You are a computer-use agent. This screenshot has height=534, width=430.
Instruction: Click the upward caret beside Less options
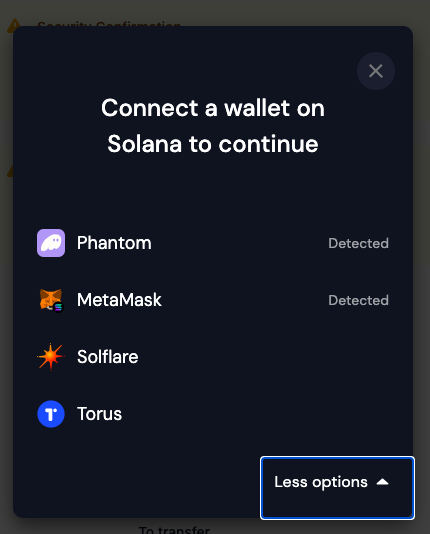point(382,482)
